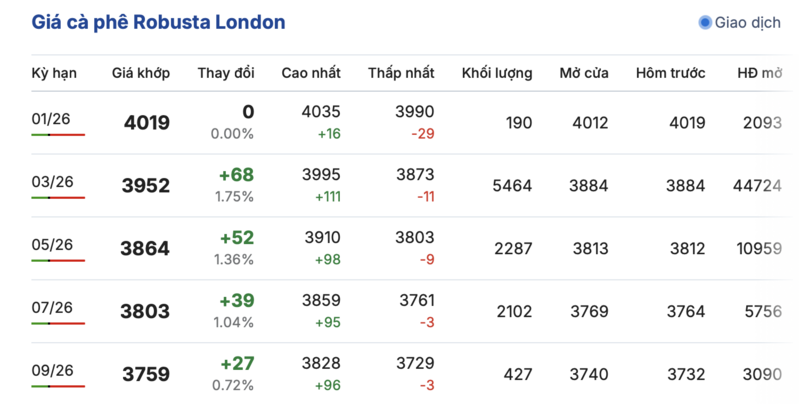
Task: Click the Cao nhất column header
Action: pyautogui.click(x=311, y=73)
